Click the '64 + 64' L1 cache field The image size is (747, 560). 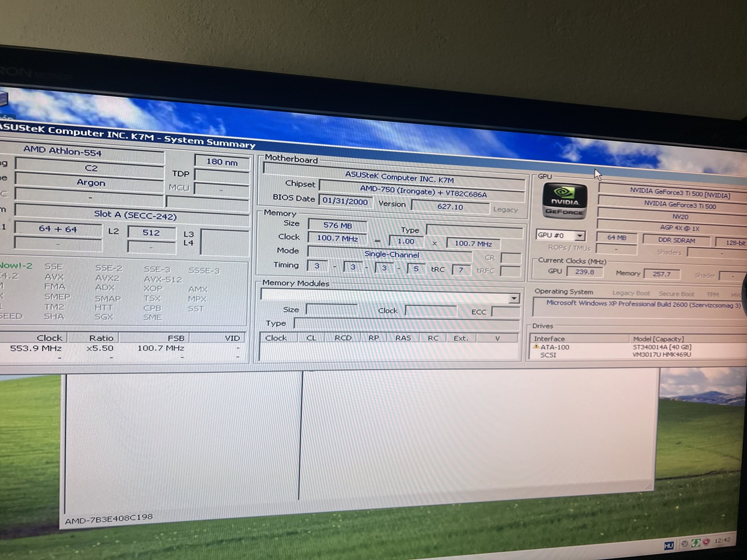coord(58,229)
